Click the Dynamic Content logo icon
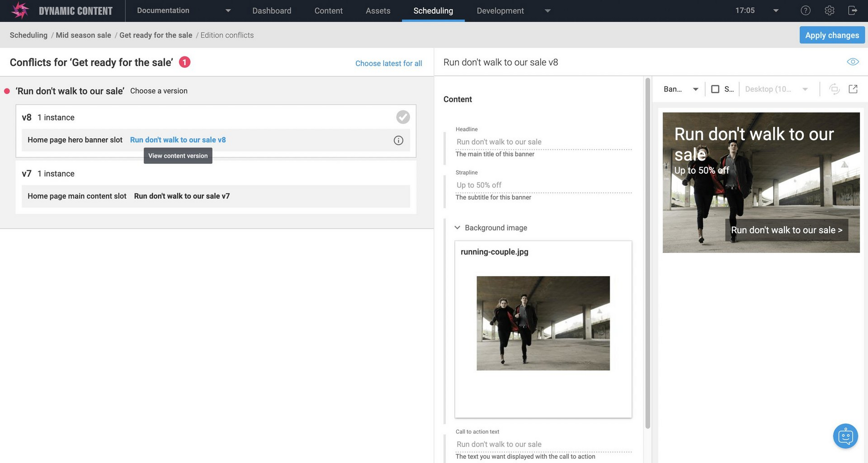This screenshot has height=463, width=868. point(20,10)
